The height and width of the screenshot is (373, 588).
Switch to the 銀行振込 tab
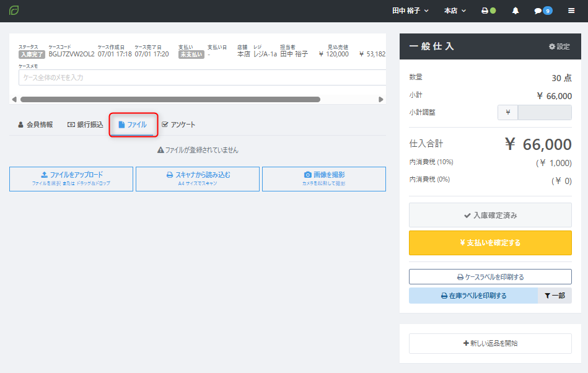point(85,125)
